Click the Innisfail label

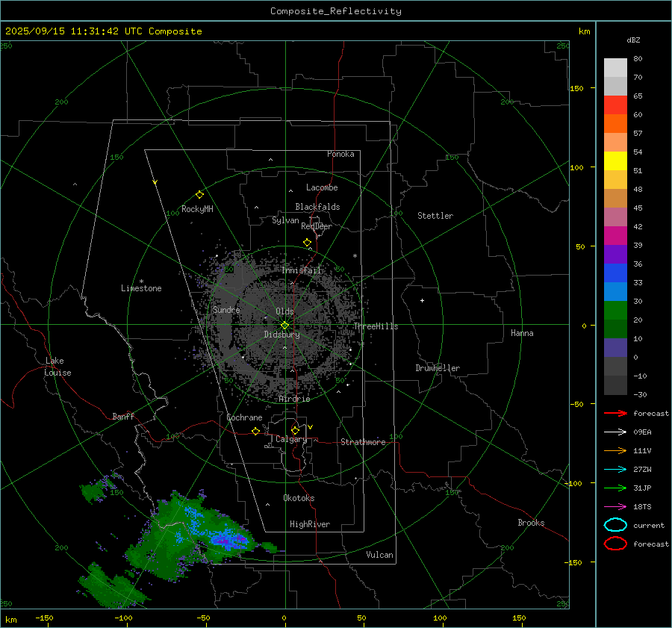(x=301, y=270)
